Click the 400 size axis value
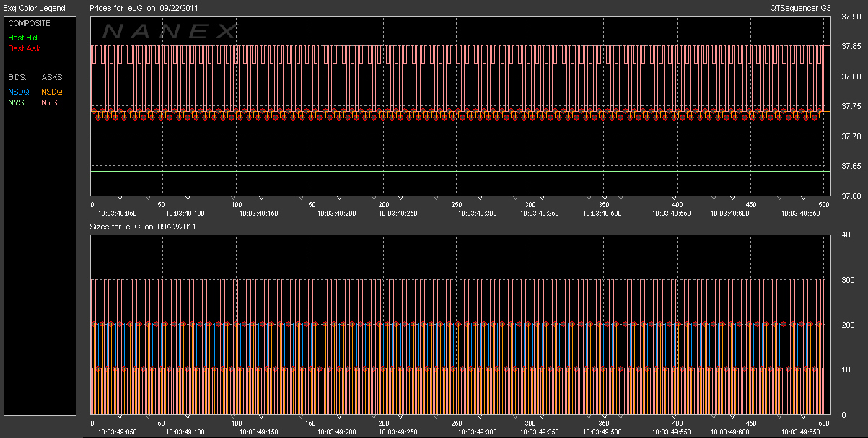The image size is (868, 438). [x=849, y=235]
